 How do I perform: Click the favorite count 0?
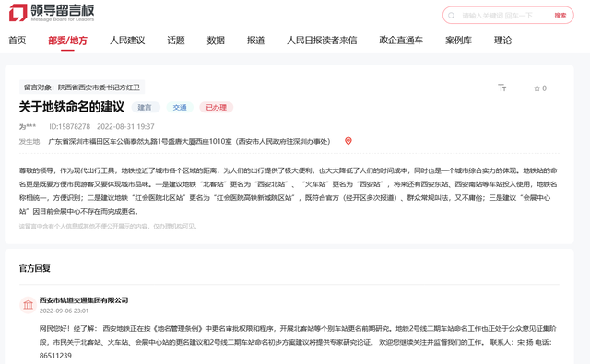[x=544, y=88]
